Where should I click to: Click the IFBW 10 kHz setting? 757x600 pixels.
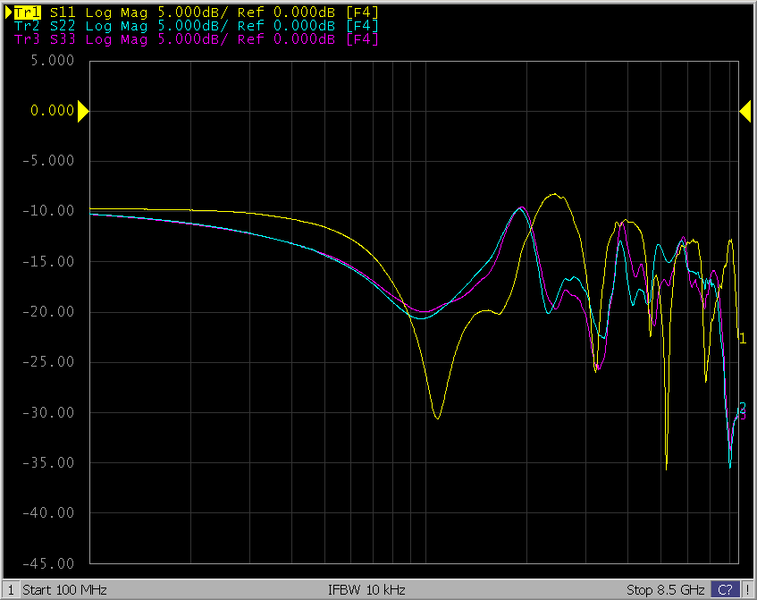point(366,590)
